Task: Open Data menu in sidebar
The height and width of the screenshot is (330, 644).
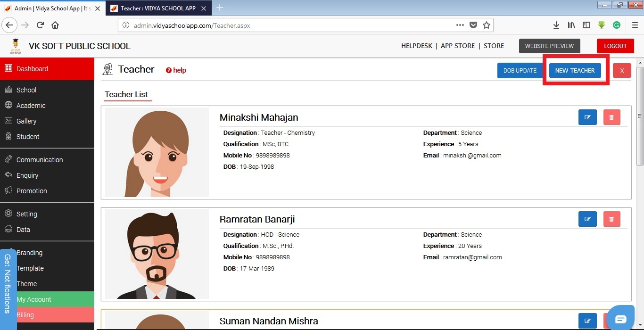Action: pos(47,230)
